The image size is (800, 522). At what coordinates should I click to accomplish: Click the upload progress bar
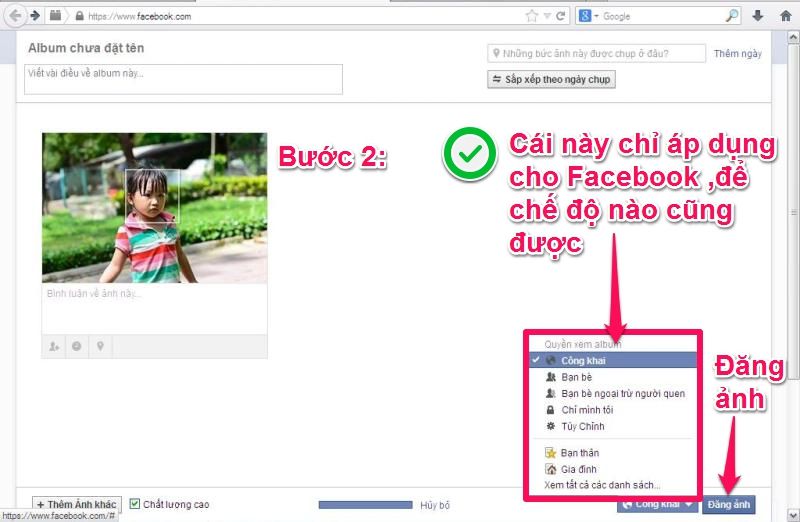pyautogui.click(x=365, y=505)
